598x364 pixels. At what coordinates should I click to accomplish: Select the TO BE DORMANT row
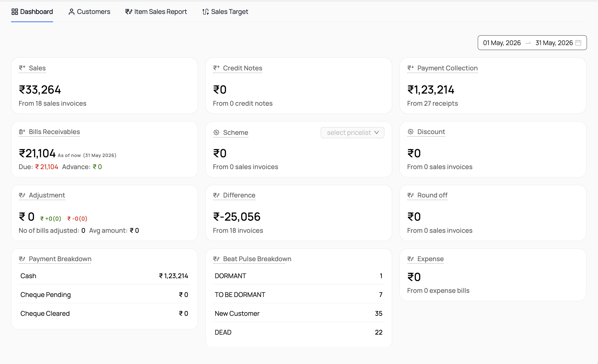pyautogui.click(x=299, y=295)
